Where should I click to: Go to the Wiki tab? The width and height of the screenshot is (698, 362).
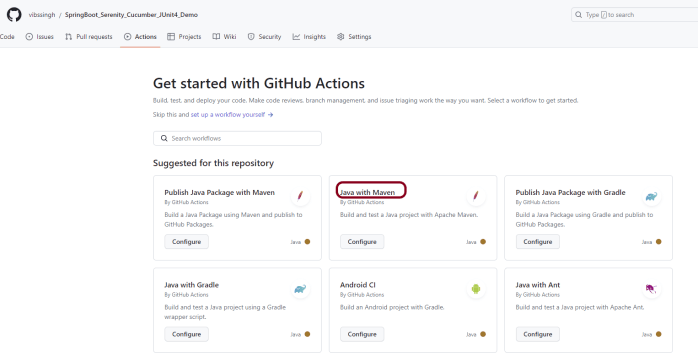click(x=224, y=37)
